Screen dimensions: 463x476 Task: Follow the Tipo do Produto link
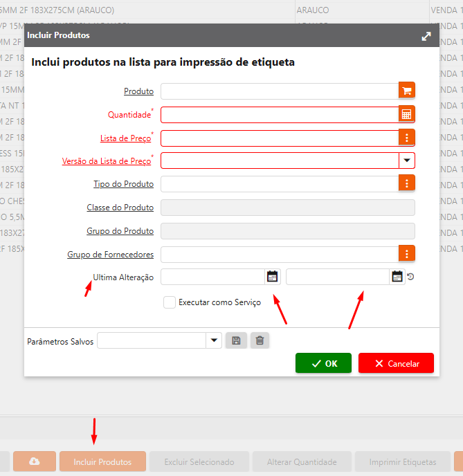[124, 184]
